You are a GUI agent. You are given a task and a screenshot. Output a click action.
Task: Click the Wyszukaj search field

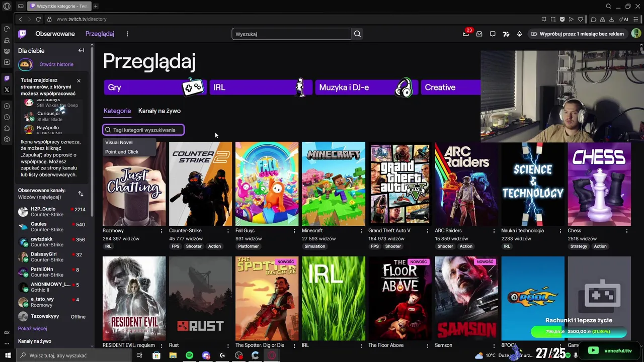pos(291,34)
